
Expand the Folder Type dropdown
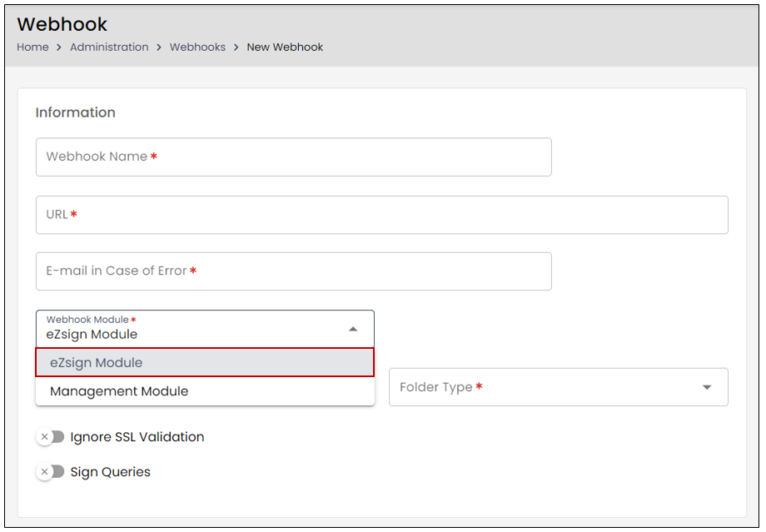click(x=559, y=387)
